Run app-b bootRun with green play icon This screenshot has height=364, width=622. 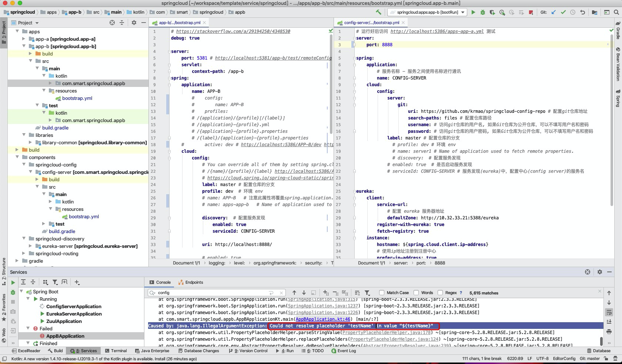point(473,12)
